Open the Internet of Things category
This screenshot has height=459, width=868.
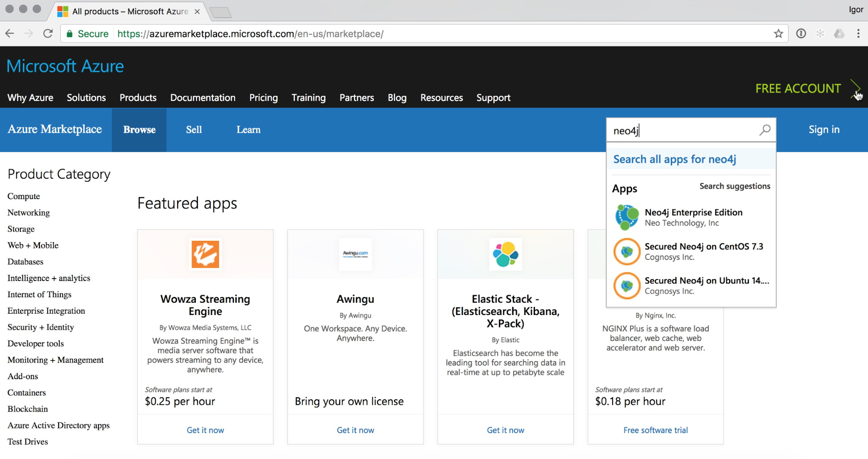pyautogui.click(x=40, y=295)
